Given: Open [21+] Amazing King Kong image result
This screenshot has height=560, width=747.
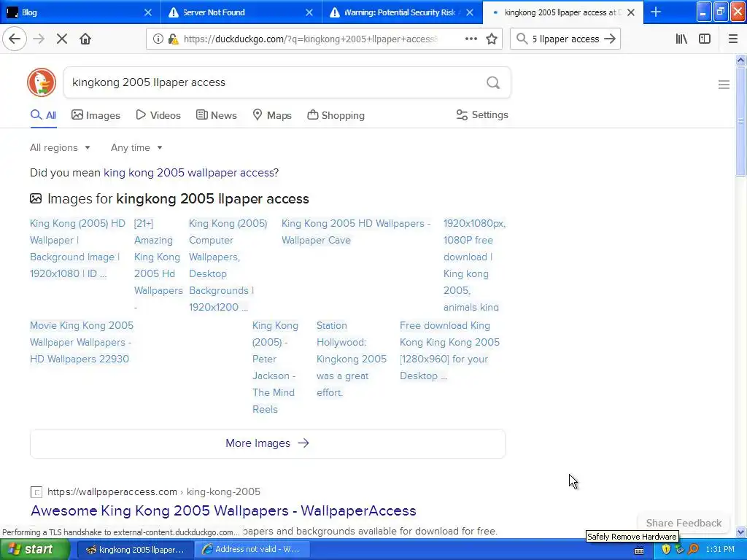Looking at the screenshot, I should 158,265.
